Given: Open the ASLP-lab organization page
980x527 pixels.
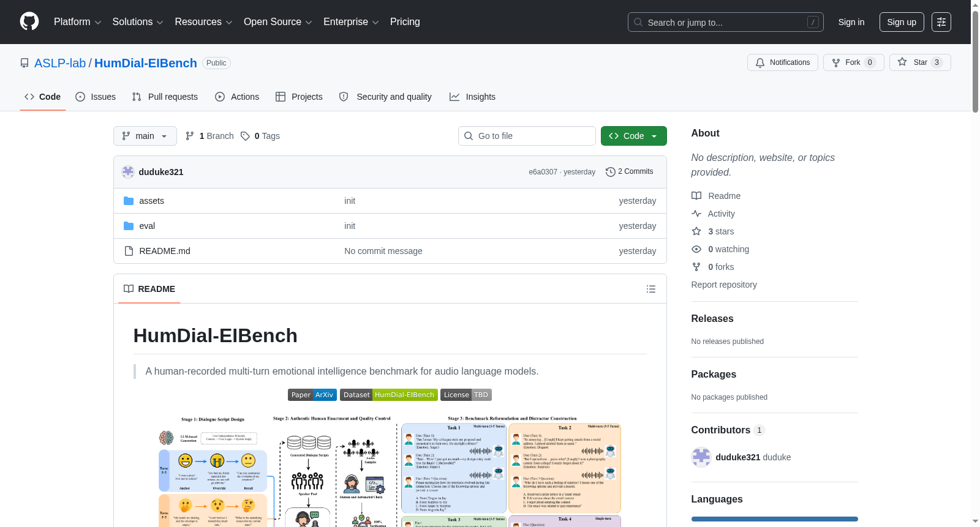Looking at the screenshot, I should [x=60, y=63].
